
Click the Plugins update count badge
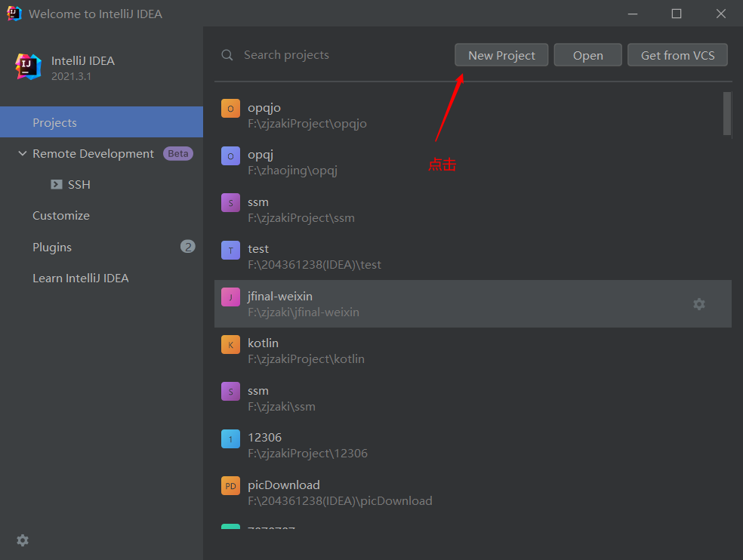188,246
